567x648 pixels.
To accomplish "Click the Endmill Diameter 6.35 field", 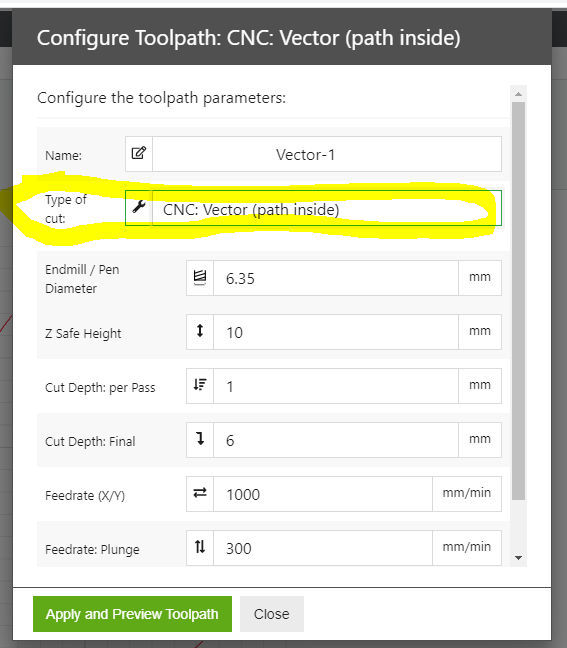I will point(336,278).
